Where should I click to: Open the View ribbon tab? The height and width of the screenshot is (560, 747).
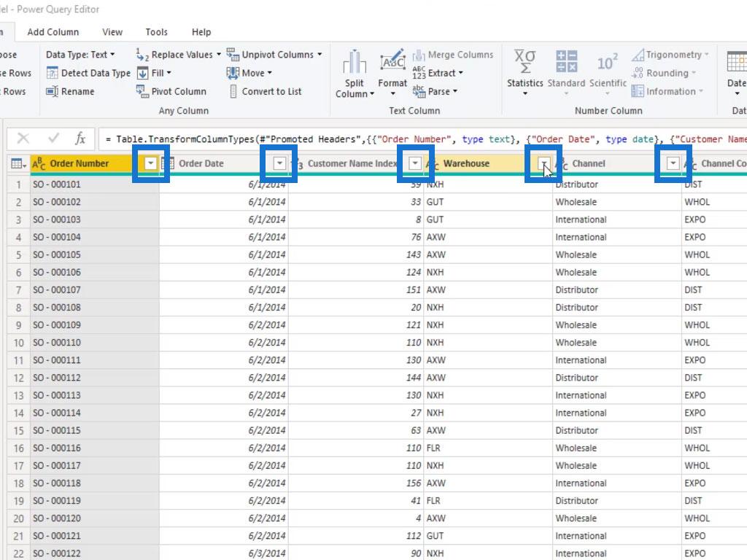point(112,32)
